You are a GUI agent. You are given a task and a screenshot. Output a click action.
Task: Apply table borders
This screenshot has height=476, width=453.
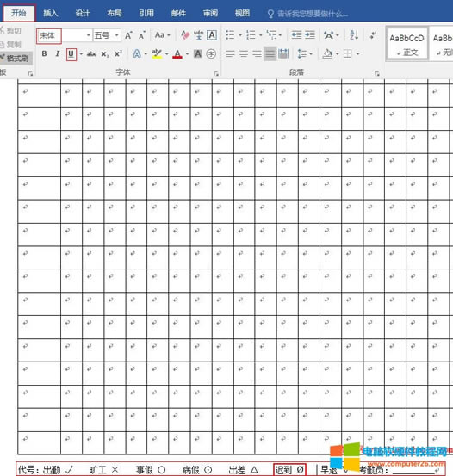point(348,53)
